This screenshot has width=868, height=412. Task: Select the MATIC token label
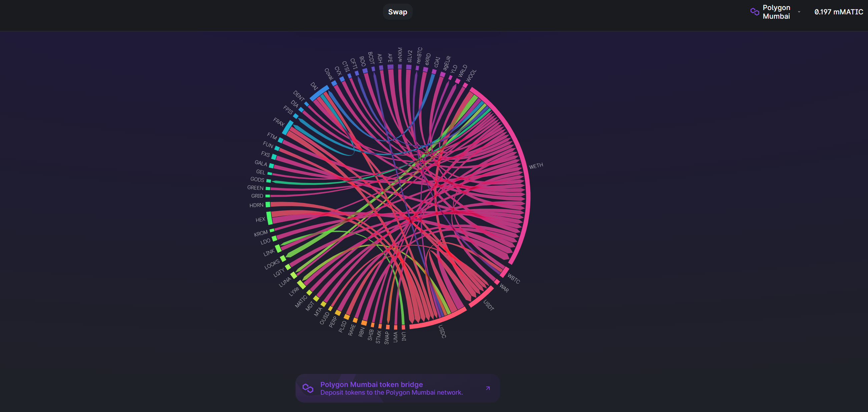point(301,301)
